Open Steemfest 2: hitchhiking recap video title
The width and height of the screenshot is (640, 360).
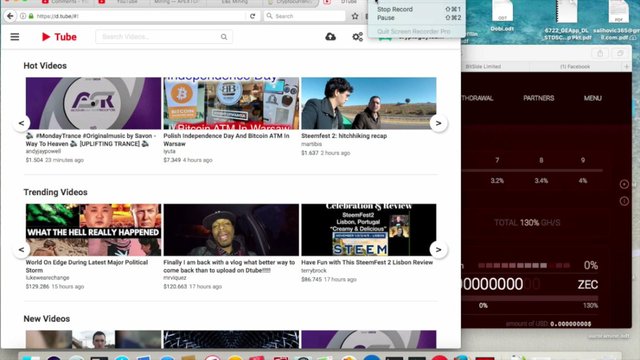tap(344, 136)
